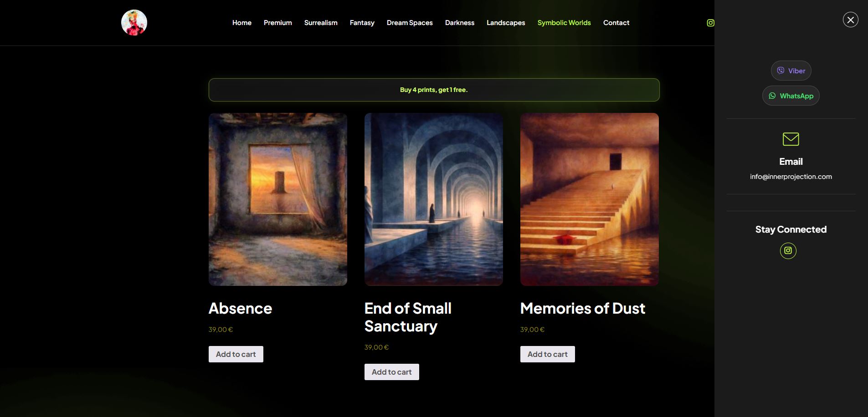Click the Viber contact button
The image size is (868, 417).
(x=791, y=71)
